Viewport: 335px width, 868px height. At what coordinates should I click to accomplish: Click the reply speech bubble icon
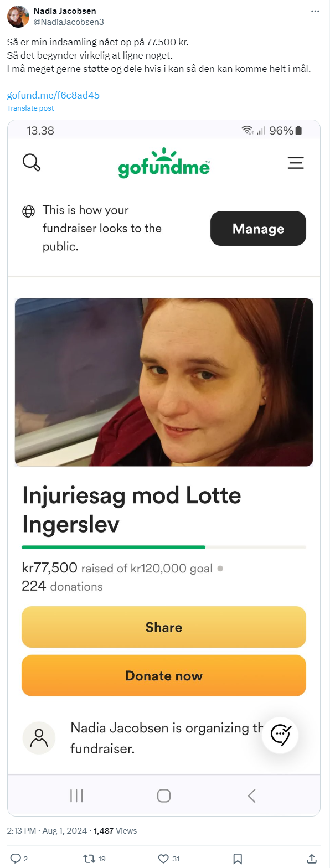pos(16,859)
